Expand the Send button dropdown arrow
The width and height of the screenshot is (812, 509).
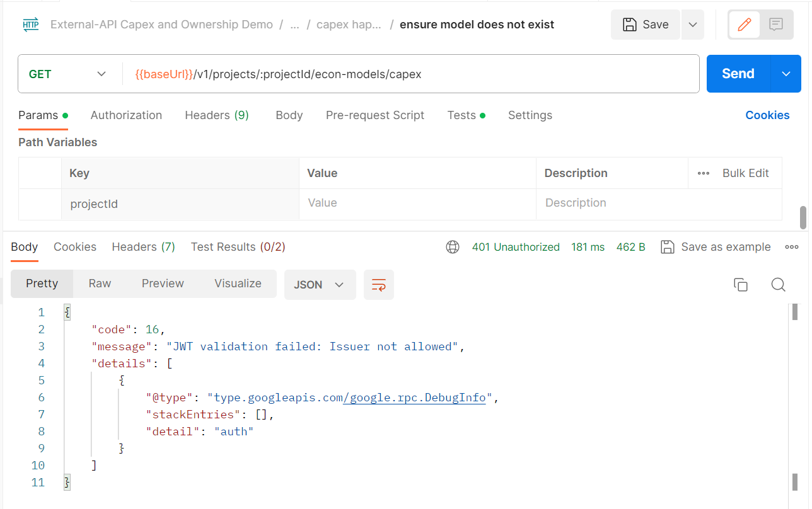786,74
